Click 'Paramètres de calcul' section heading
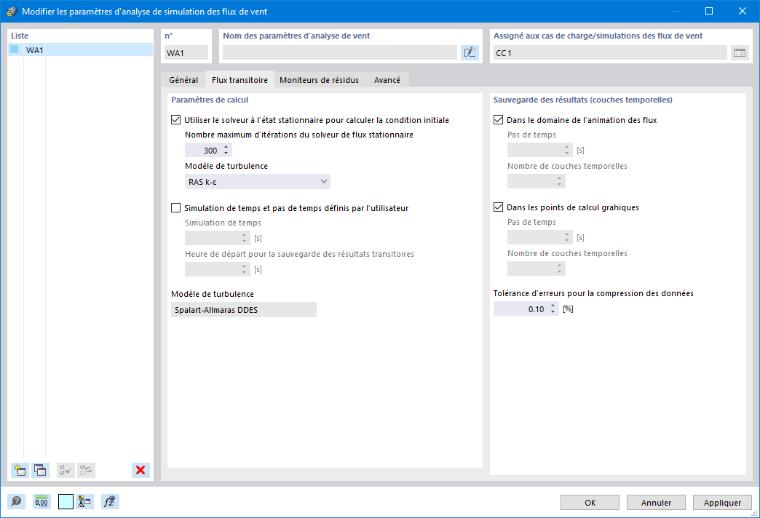 (209, 100)
